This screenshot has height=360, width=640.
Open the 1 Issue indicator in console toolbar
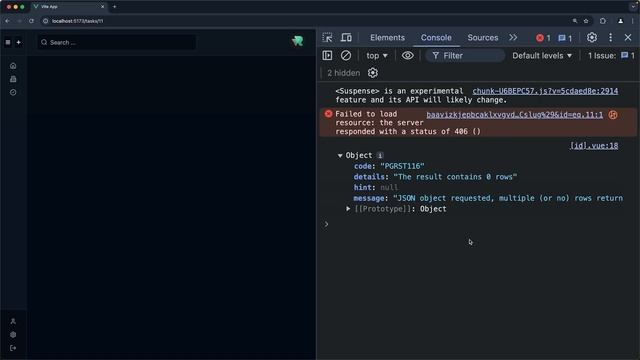tap(611, 56)
